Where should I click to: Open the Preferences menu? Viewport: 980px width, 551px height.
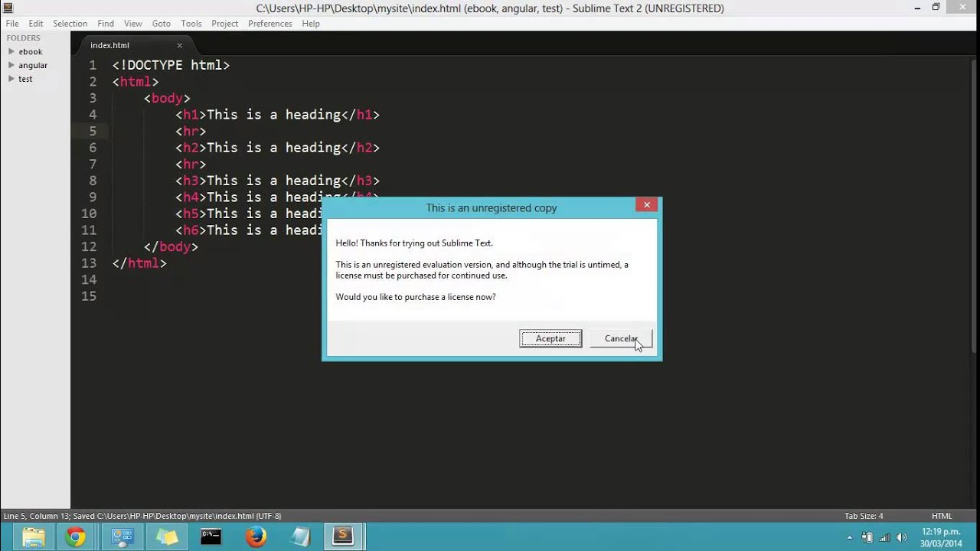pyautogui.click(x=269, y=24)
